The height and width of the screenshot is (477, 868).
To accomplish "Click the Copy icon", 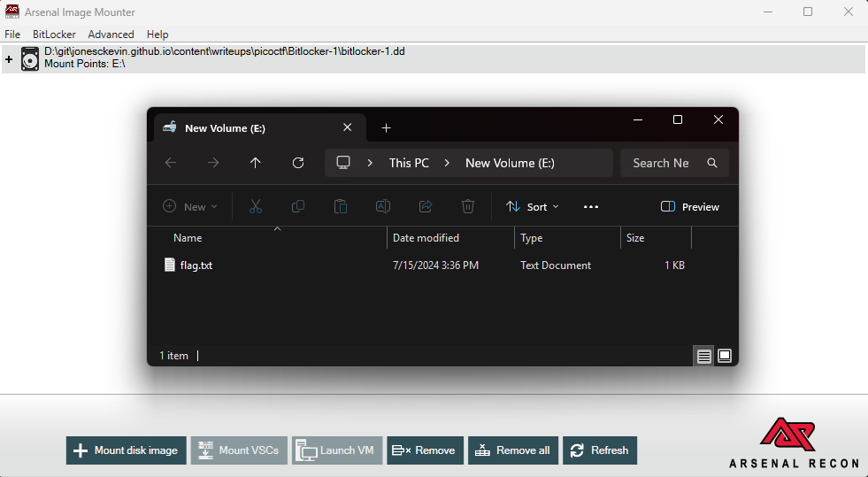I will point(298,206).
